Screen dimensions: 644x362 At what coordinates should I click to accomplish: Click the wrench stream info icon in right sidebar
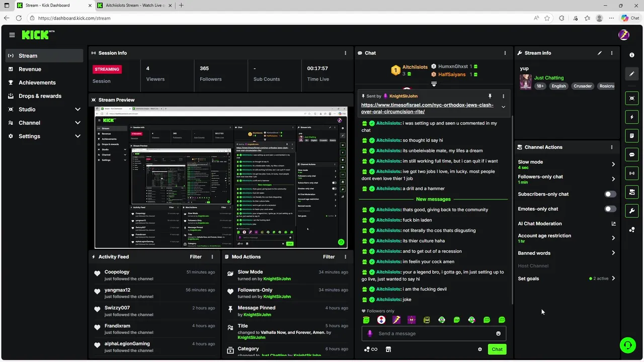pyautogui.click(x=632, y=211)
